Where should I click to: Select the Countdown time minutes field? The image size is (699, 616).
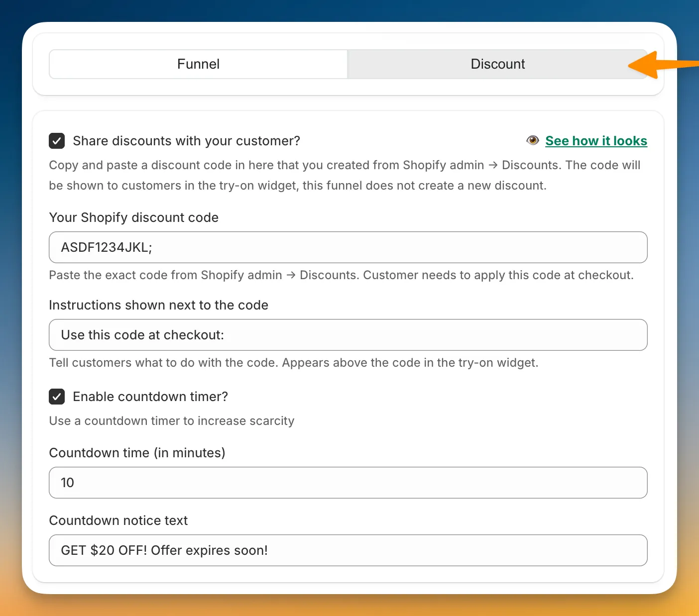point(348,483)
